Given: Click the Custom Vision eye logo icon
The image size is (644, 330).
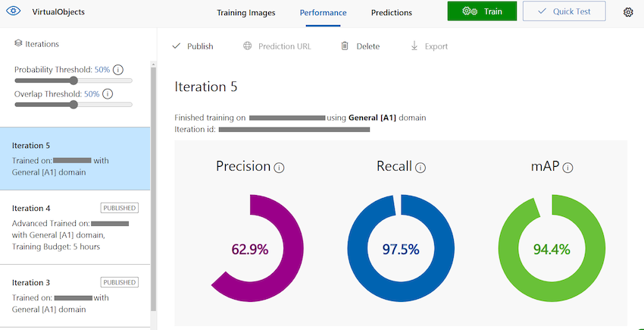Looking at the screenshot, I should (x=14, y=11).
